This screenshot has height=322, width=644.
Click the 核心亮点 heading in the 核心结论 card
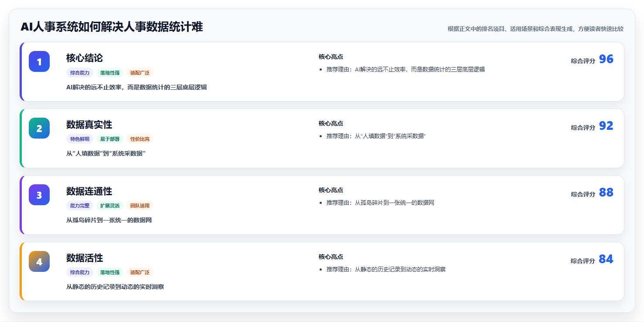tap(331, 57)
